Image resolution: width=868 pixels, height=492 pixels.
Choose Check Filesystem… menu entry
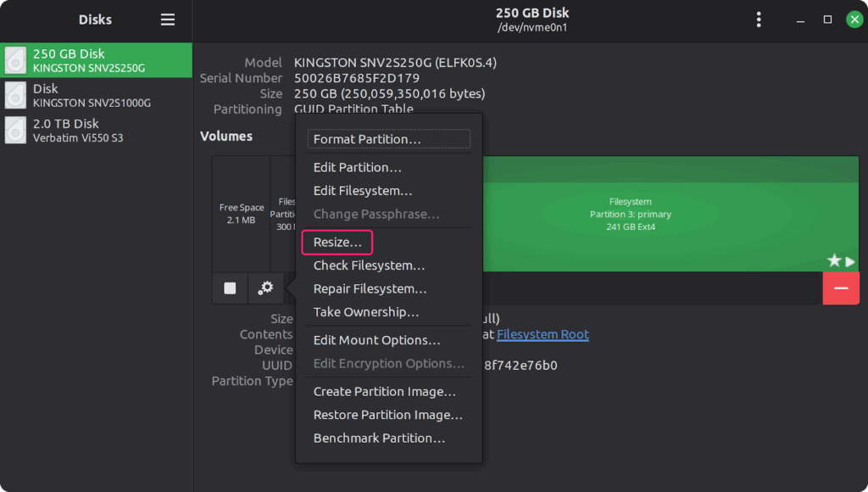click(389, 266)
